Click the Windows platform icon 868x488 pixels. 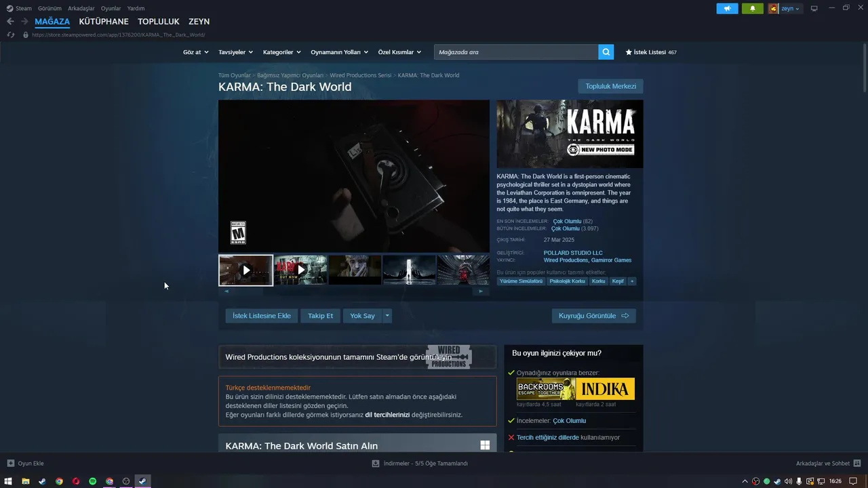click(x=485, y=445)
